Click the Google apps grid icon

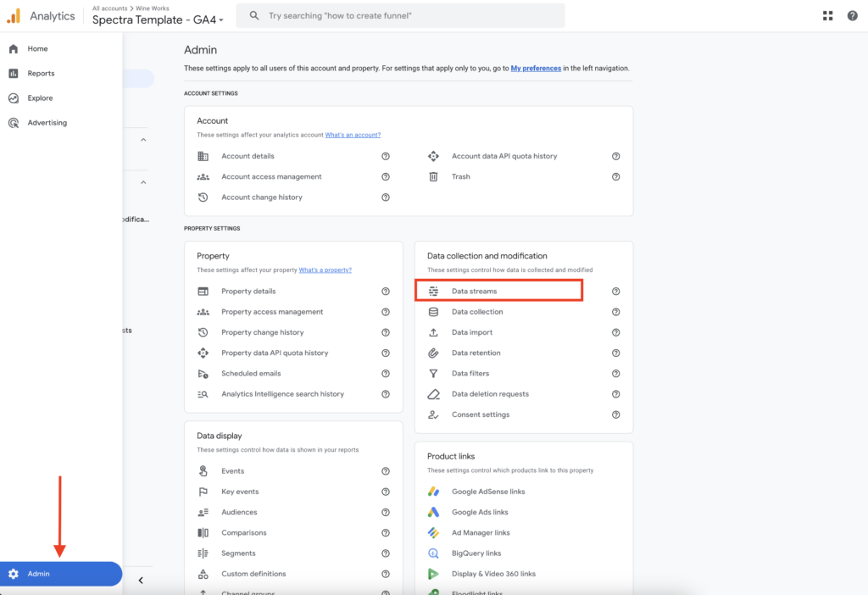[x=828, y=15]
